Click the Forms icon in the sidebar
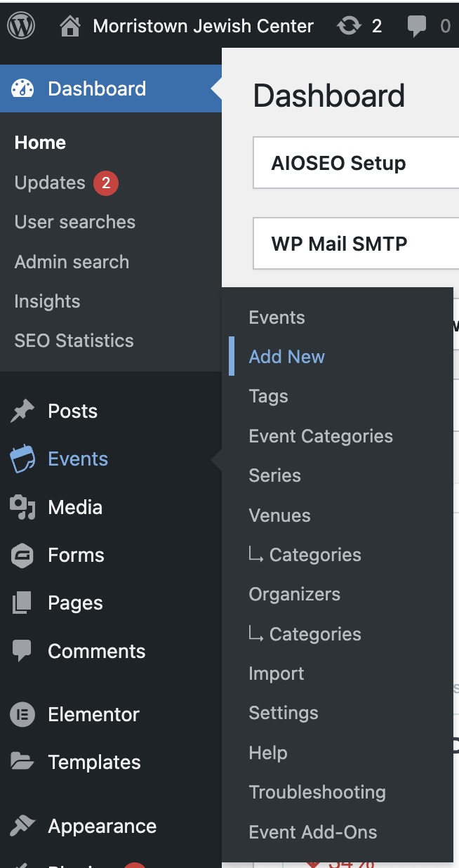This screenshot has width=459, height=868. pos(22,555)
